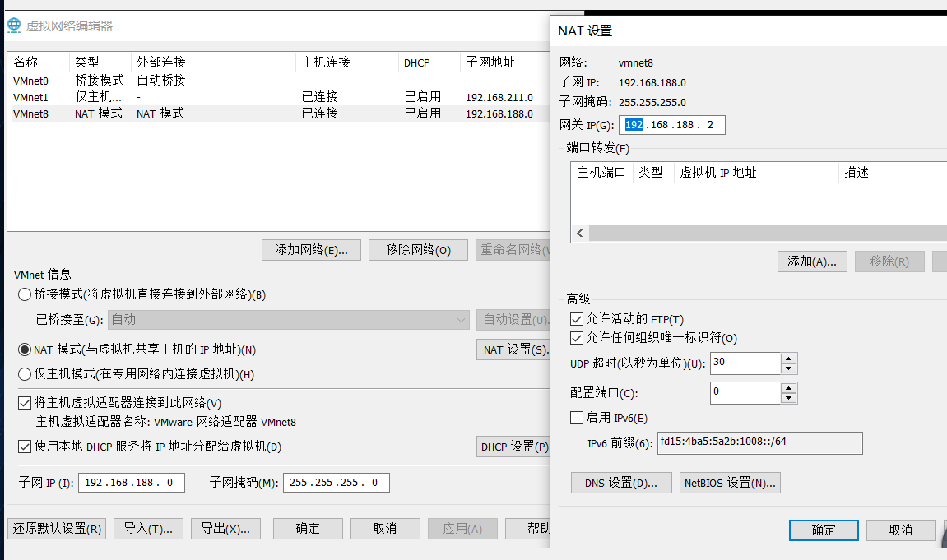Click the 名称 column header
The width and height of the screenshot is (947, 560).
[39, 62]
